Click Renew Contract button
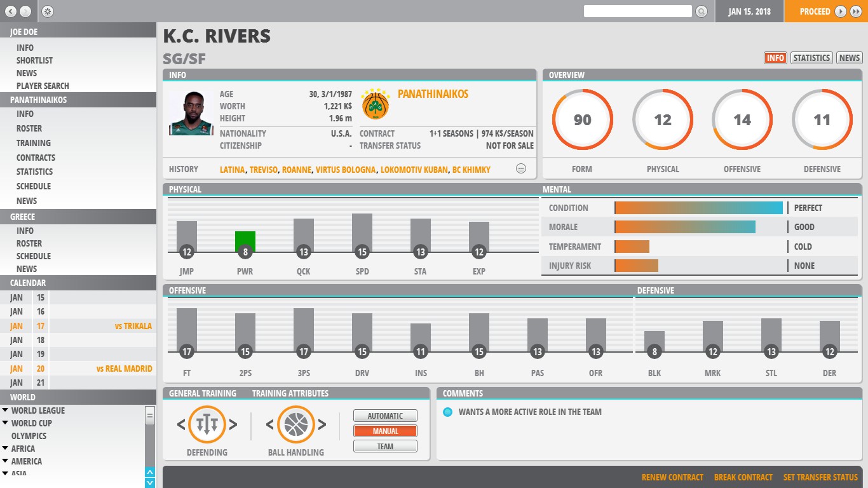868x488 pixels. [672, 477]
